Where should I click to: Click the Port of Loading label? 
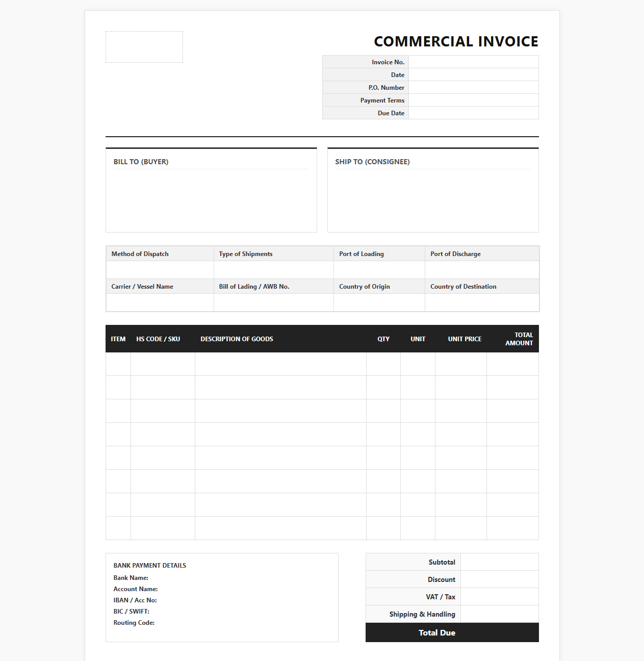pyautogui.click(x=362, y=253)
